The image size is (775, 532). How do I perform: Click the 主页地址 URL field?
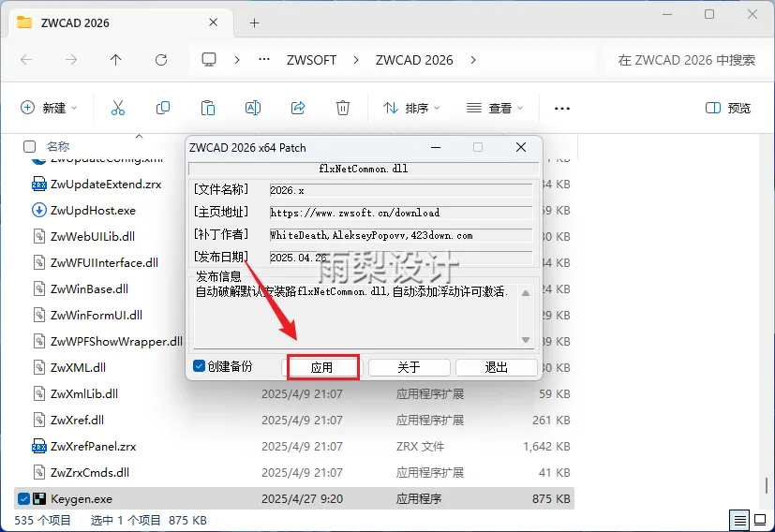coord(401,213)
